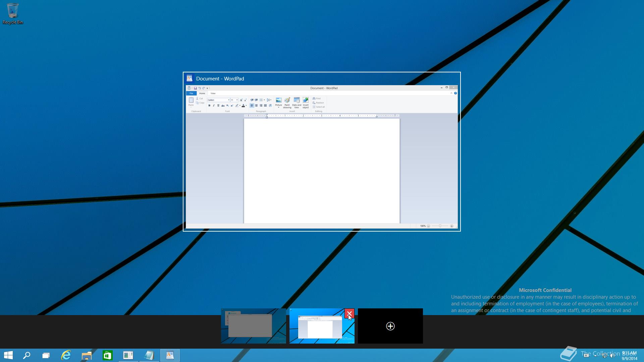Screen dimensions: 644x362
Task: Open the network status tray icon
Action: coord(604,356)
